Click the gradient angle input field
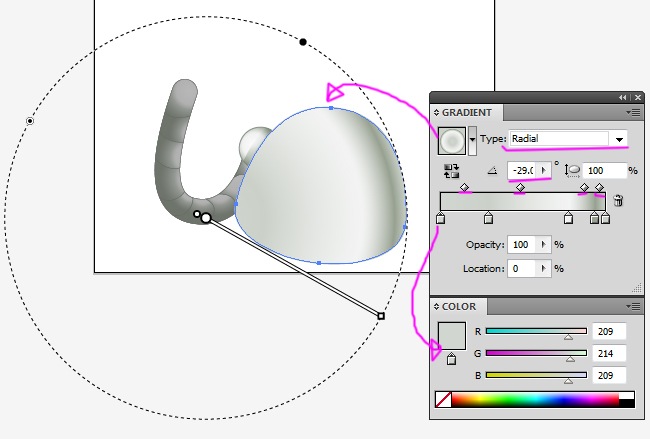This screenshot has height=439, width=650. click(523, 170)
